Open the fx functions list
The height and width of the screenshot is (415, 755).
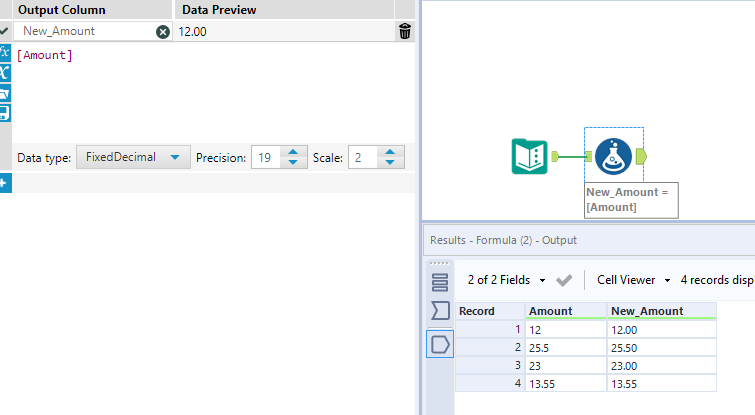[x=5, y=52]
